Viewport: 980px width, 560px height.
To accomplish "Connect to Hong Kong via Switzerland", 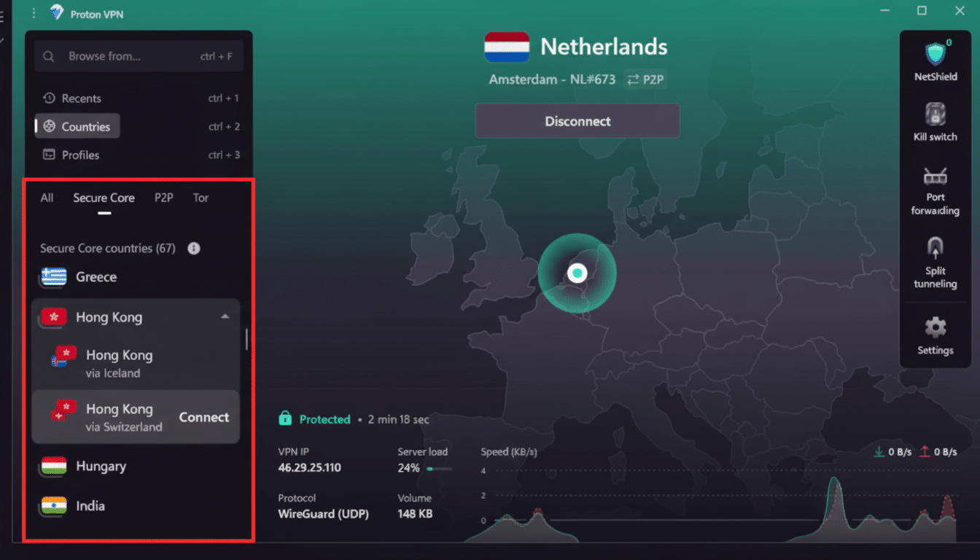I will [x=203, y=417].
